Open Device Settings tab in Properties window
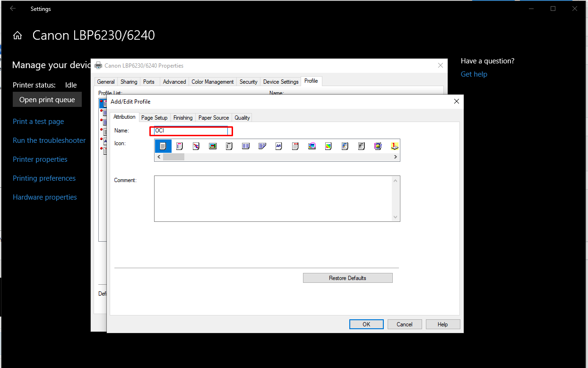 (281, 82)
